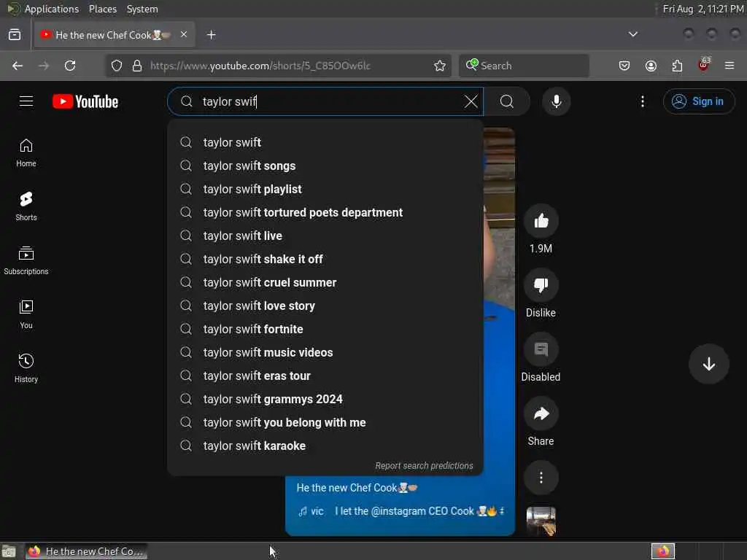Screen dimensions: 747x560
Task: Clear the search text with the X icon
Action: pos(471,101)
